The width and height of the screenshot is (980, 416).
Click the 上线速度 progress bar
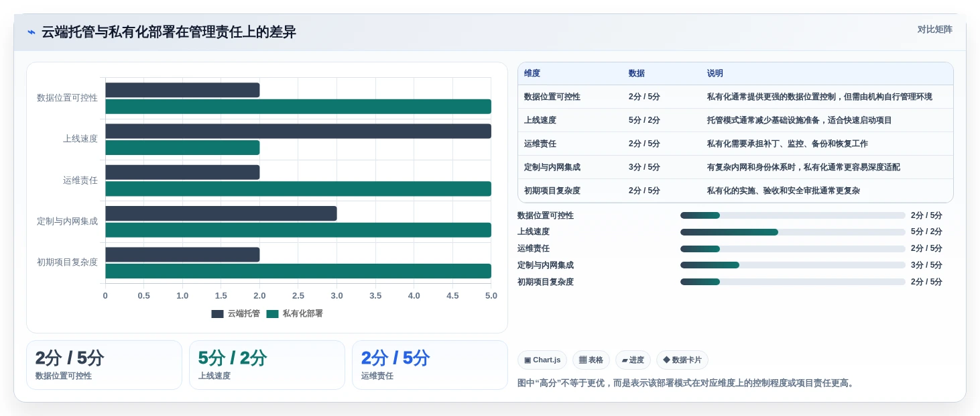click(792, 232)
